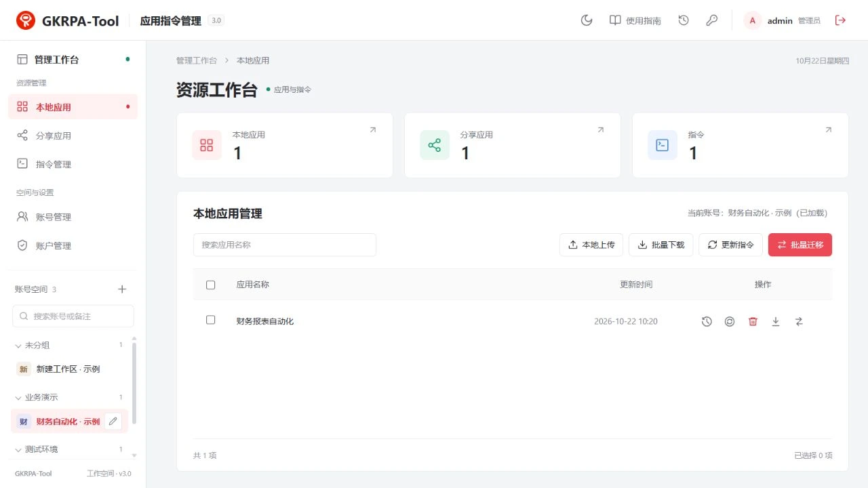Focus the 搜索账号或备注 search field
The image size is (868, 488).
pyautogui.click(x=73, y=316)
